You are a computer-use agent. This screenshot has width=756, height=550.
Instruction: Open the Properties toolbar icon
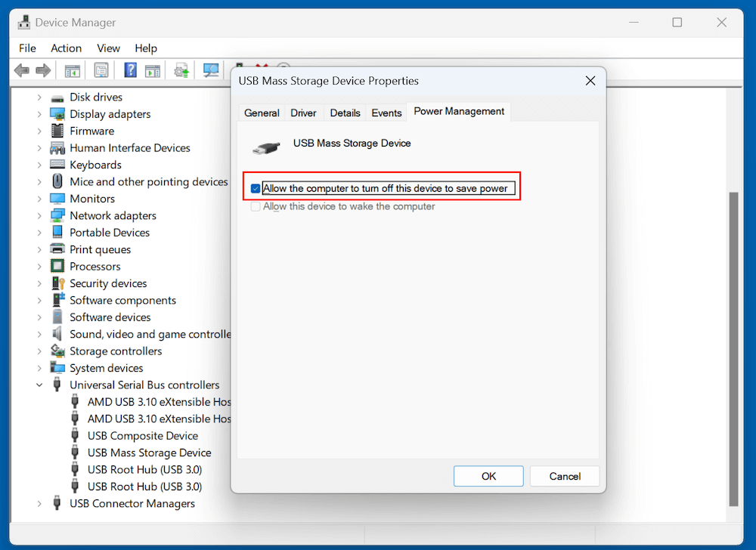click(x=101, y=71)
